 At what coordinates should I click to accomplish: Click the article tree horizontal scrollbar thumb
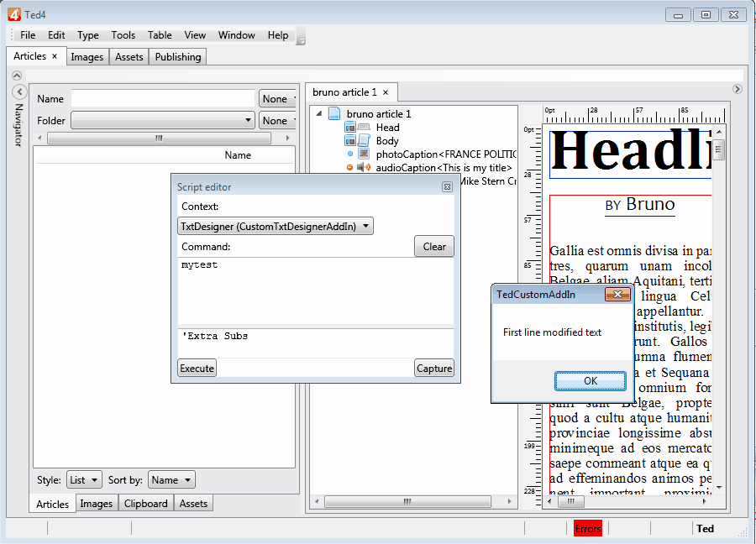coord(407,501)
